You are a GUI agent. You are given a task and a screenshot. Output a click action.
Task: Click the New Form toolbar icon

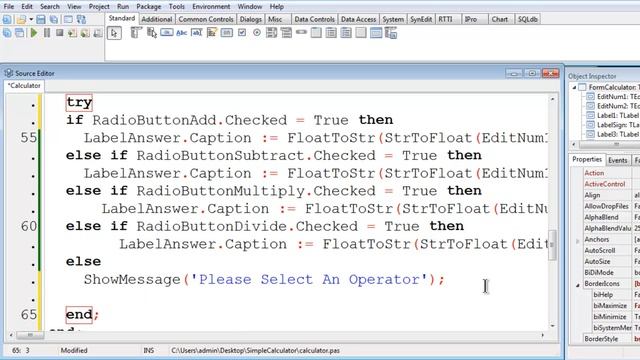click(x=68, y=19)
